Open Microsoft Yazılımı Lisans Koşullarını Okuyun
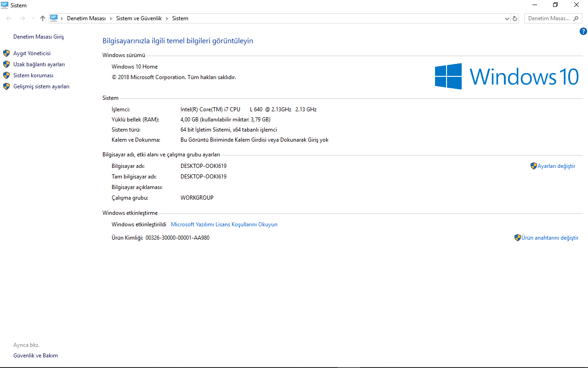The width and height of the screenshot is (588, 368). pos(224,224)
